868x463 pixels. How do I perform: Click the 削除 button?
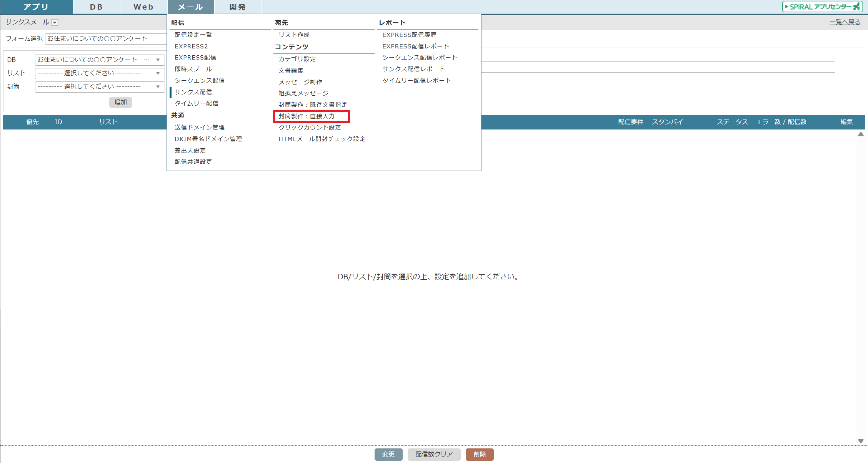click(479, 454)
